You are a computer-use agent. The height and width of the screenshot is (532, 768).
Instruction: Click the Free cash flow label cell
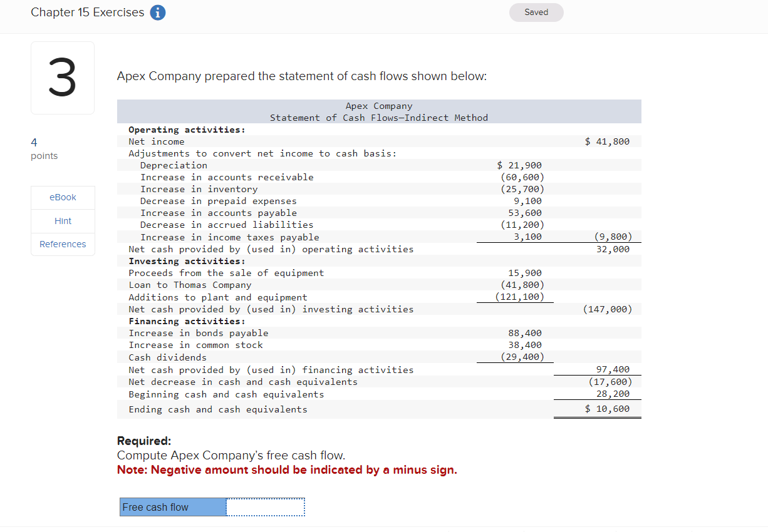(172, 507)
